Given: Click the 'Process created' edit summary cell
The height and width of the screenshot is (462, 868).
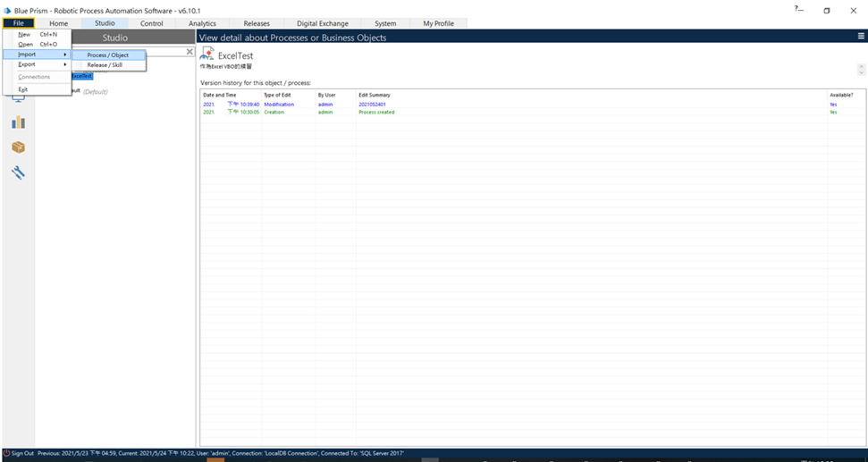Looking at the screenshot, I should pos(376,113).
